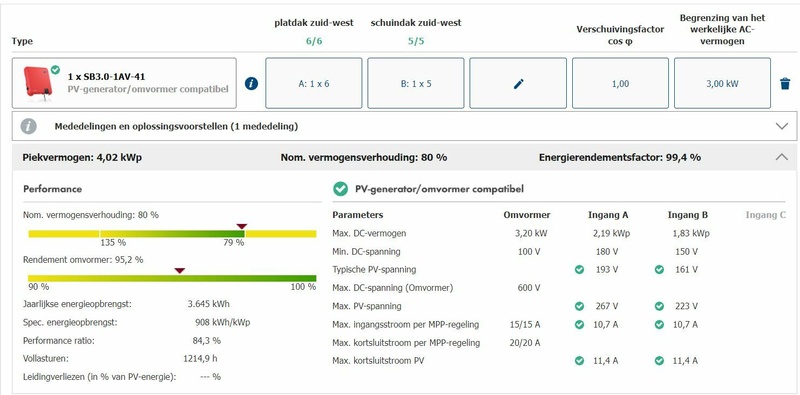800x395 pixels.
Task: Click the 6/6 platdak module count
Action: pos(314,41)
